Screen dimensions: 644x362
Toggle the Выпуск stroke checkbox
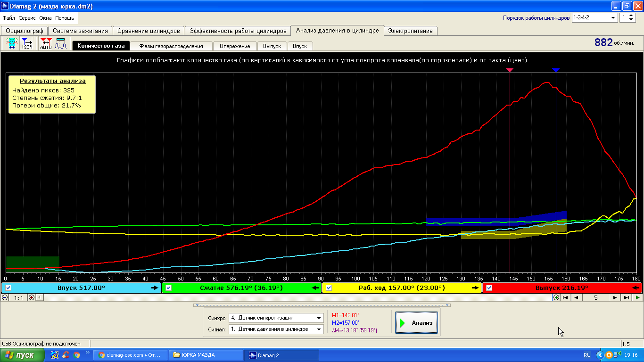tap(489, 288)
